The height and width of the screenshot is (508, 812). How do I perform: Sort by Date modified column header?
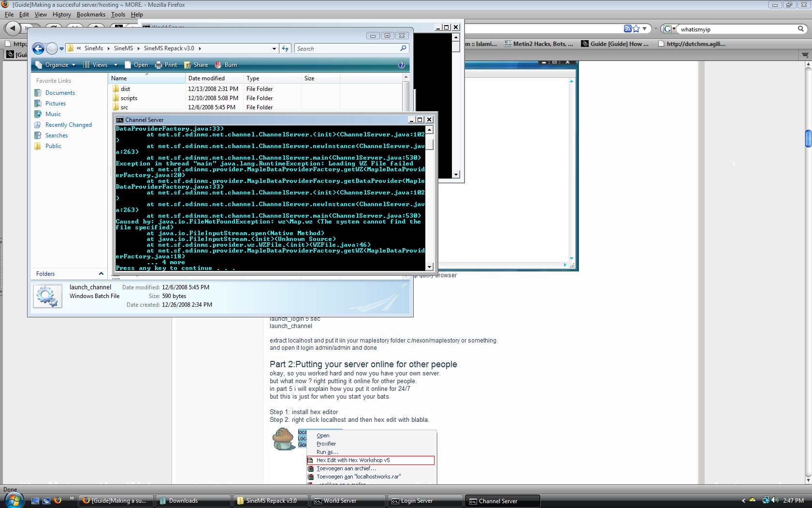coord(214,78)
